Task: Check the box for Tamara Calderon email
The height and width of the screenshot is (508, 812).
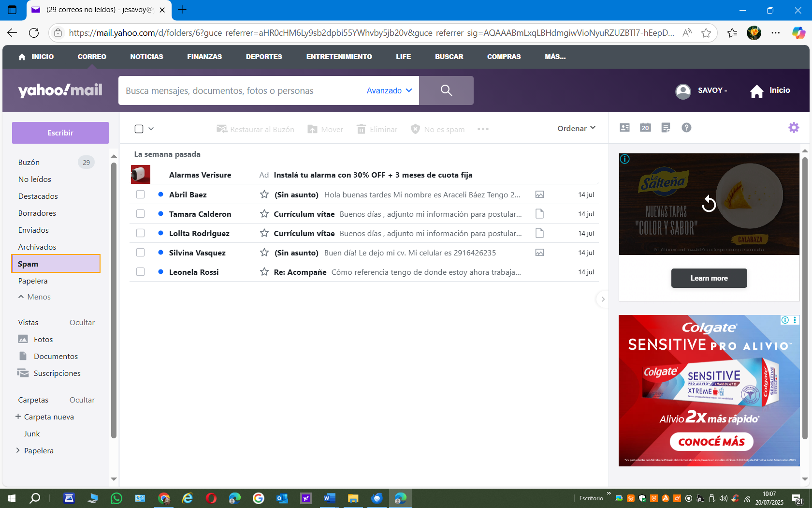Action: (140, 214)
